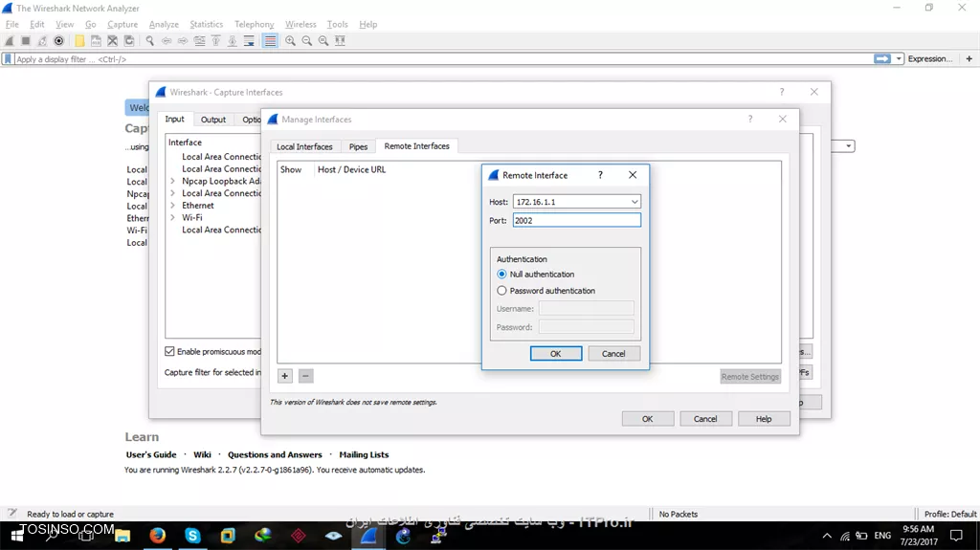
Task: Select the Remote Interfaces tab
Action: coord(417,145)
